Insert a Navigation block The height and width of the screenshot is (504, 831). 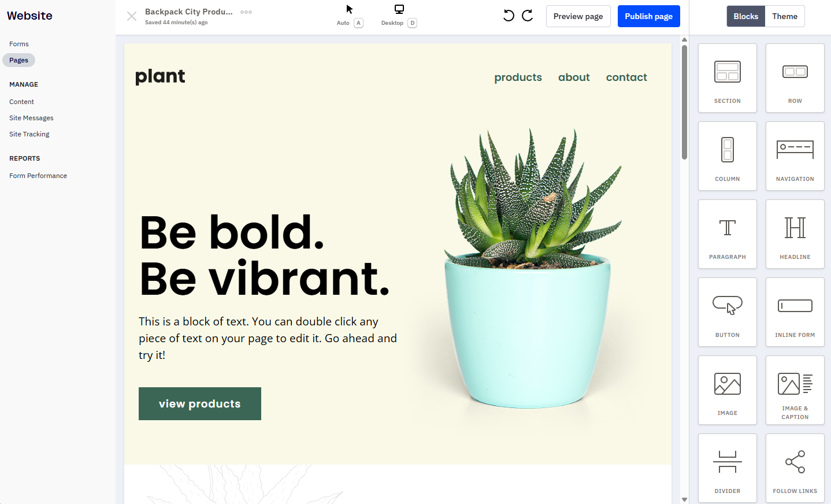pyautogui.click(x=795, y=156)
